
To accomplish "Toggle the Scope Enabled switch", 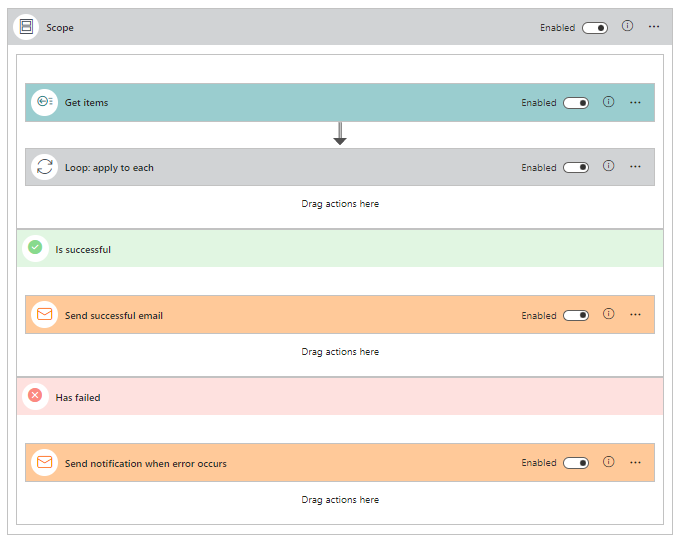I will 595,28.
